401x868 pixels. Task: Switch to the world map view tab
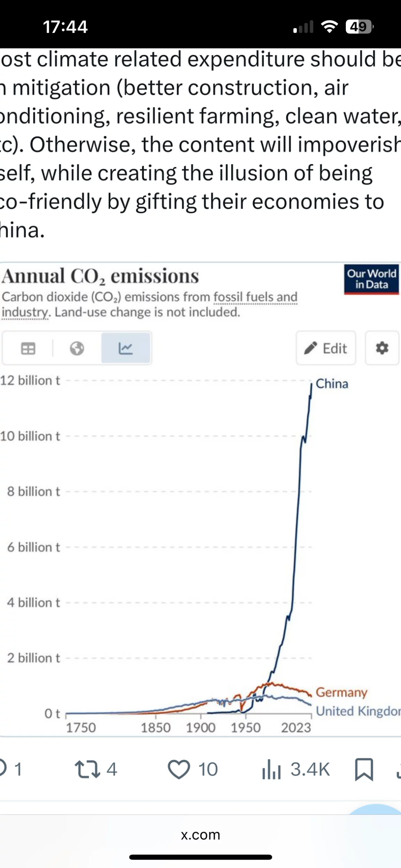click(77, 348)
